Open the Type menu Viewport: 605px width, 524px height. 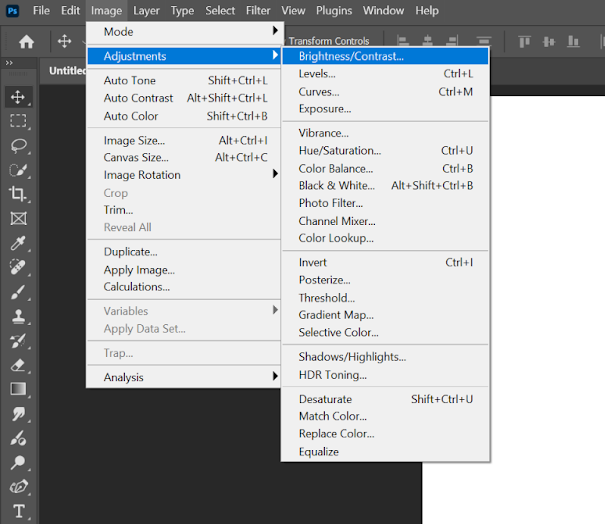tap(182, 10)
